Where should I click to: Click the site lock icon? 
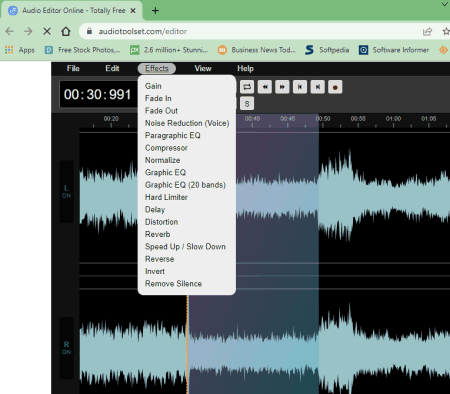coord(89,31)
